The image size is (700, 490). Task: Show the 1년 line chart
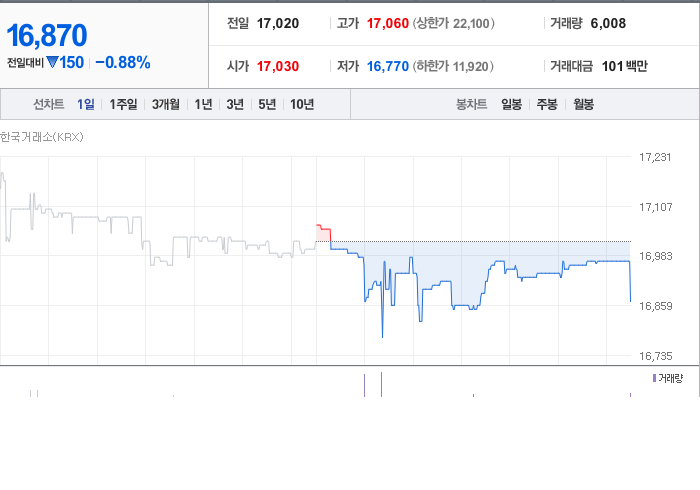point(203,104)
